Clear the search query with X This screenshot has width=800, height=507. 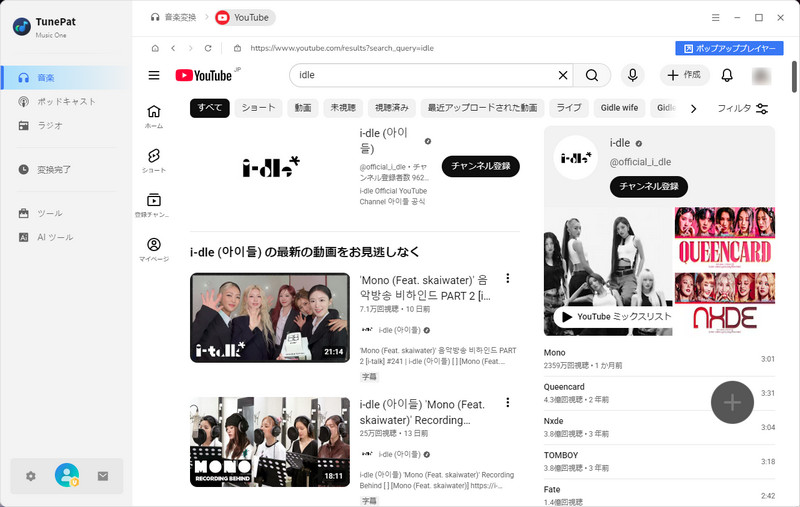click(x=563, y=75)
